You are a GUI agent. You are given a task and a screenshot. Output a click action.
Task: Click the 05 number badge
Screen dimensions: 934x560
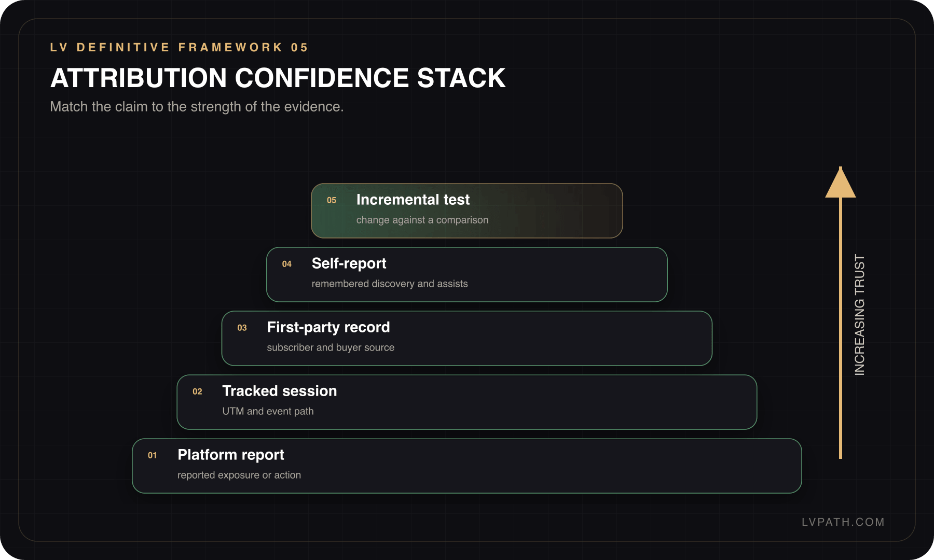332,200
